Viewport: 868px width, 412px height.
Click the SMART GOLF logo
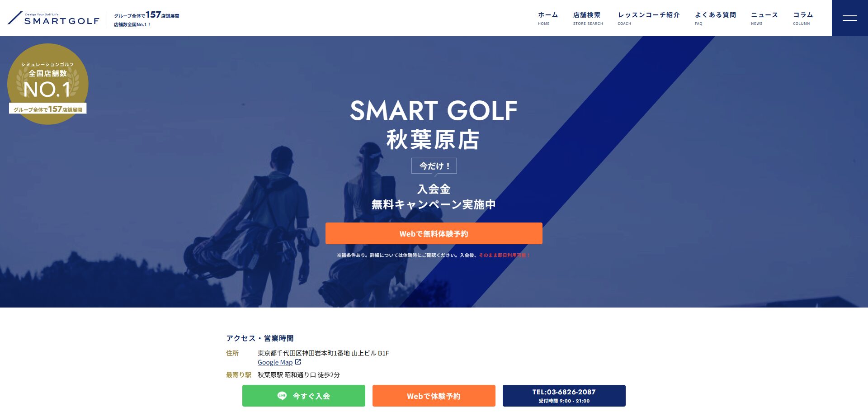tap(53, 19)
